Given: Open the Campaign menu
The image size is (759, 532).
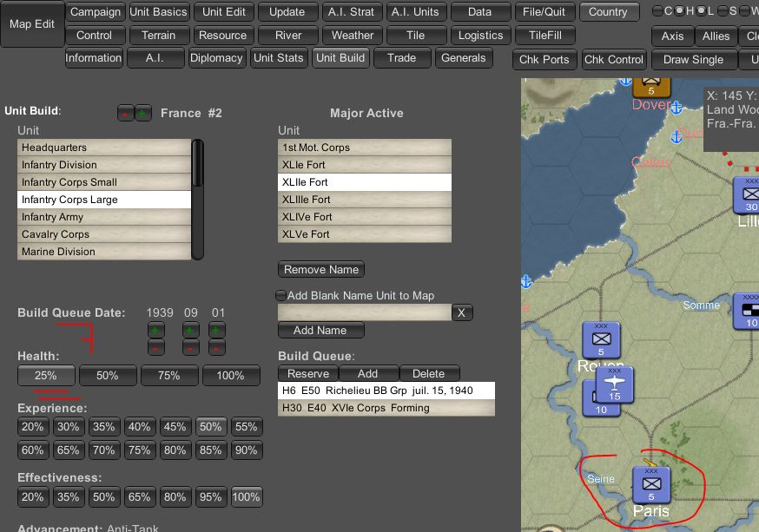Looking at the screenshot, I should click(96, 12).
